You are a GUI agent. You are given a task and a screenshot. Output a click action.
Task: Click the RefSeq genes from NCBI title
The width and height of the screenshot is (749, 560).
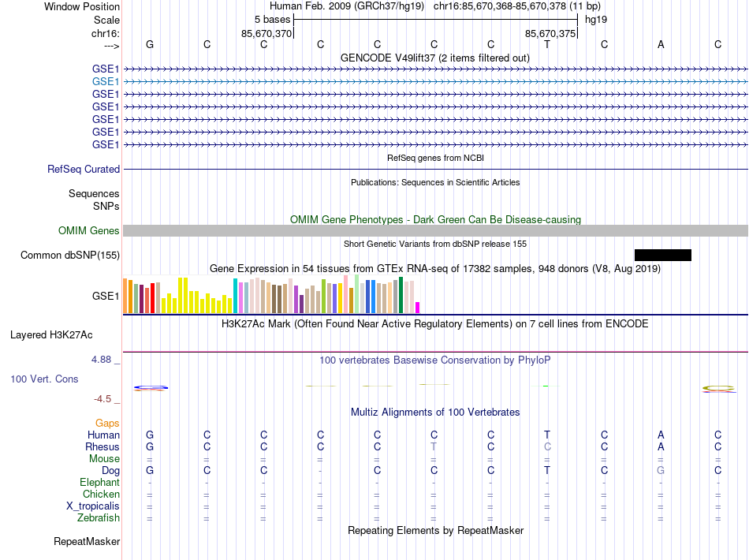pyautogui.click(x=436, y=158)
